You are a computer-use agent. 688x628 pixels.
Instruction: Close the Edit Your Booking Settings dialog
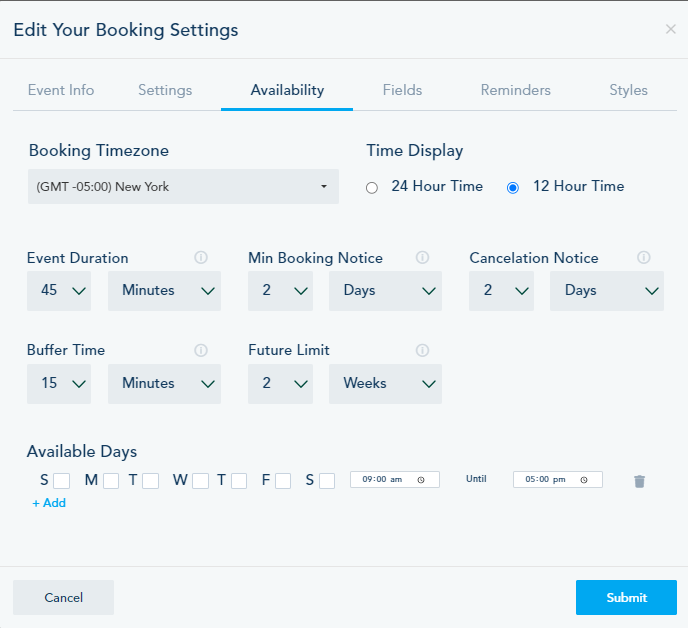[x=670, y=29]
